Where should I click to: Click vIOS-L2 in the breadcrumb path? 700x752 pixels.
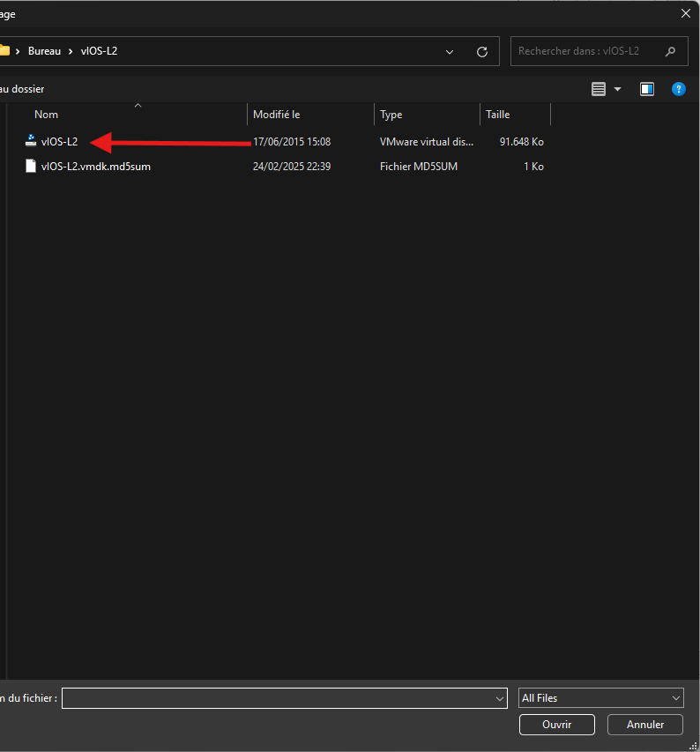[x=99, y=51]
